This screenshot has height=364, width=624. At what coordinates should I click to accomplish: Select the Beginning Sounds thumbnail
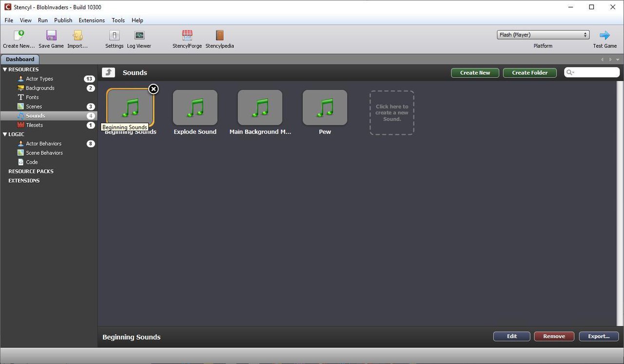tap(130, 107)
